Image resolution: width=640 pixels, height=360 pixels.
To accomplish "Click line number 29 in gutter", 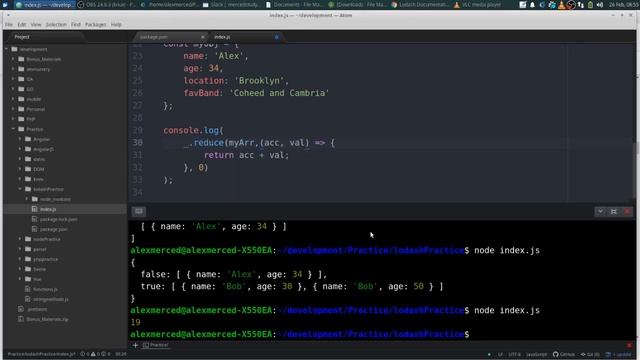I will pyautogui.click(x=138, y=131).
